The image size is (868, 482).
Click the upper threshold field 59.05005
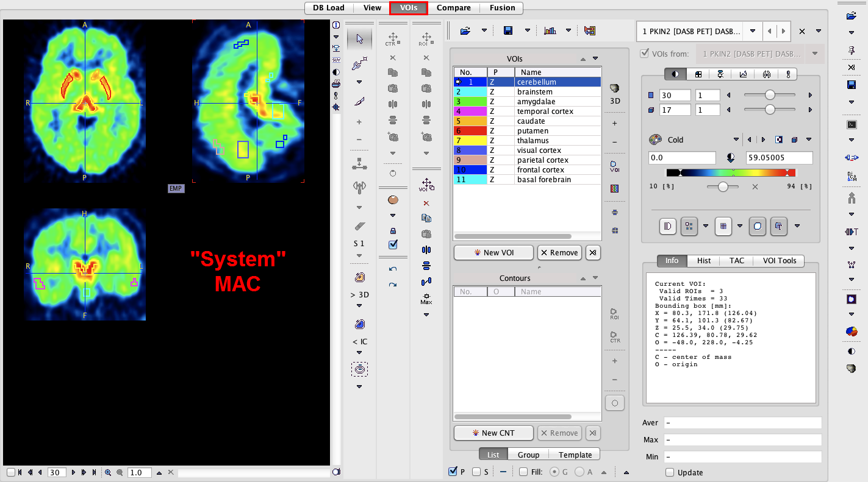click(779, 158)
